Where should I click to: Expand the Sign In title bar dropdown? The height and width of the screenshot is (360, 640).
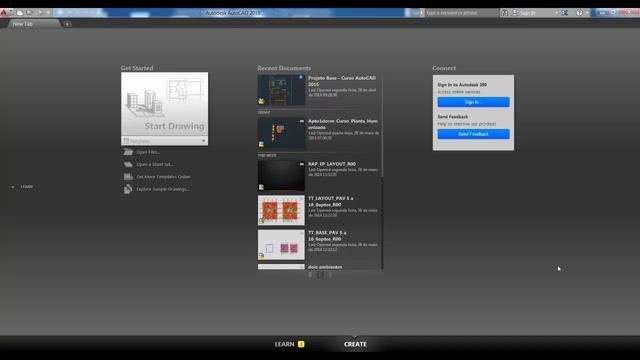point(556,13)
